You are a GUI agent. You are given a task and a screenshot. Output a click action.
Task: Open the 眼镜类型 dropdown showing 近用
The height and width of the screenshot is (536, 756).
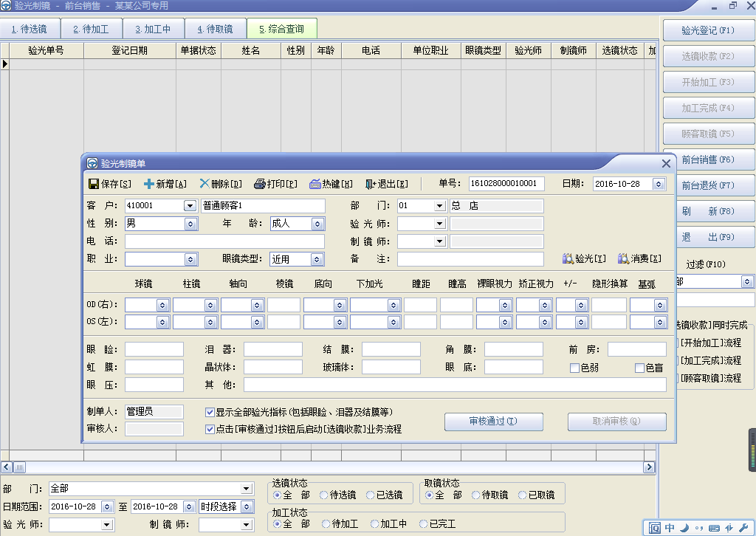(x=316, y=259)
